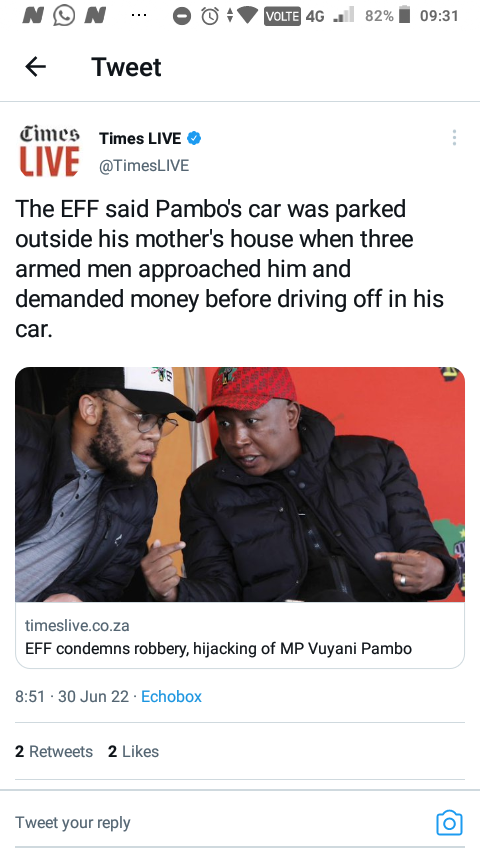Tap the Wi-Fi signal status icon
The height and width of the screenshot is (854, 480).
point(247,16)
